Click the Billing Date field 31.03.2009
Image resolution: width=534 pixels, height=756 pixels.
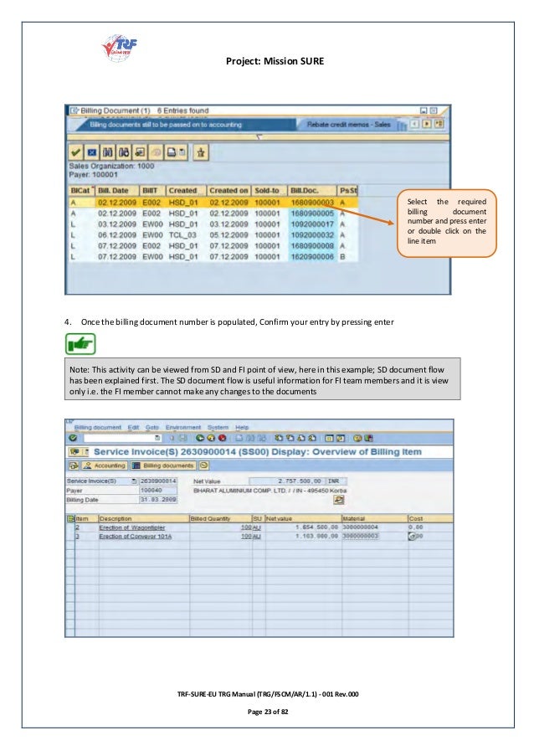click(158, 500)
